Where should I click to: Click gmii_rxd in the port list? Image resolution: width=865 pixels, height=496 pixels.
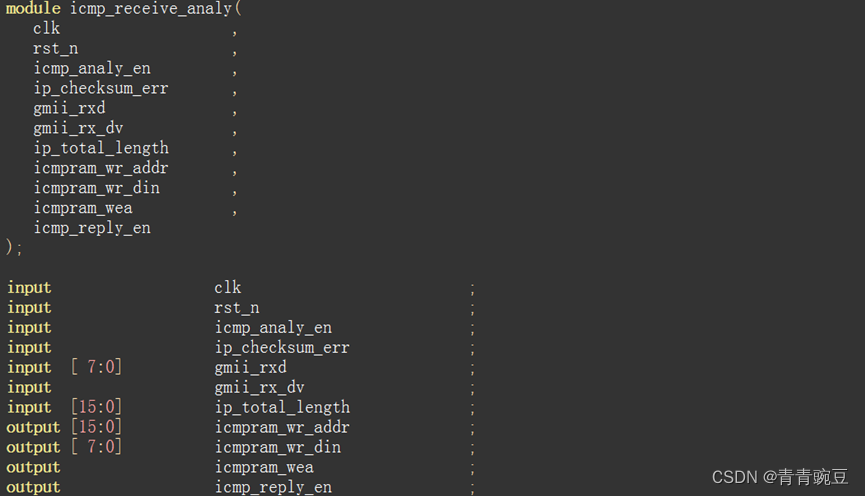69,108
